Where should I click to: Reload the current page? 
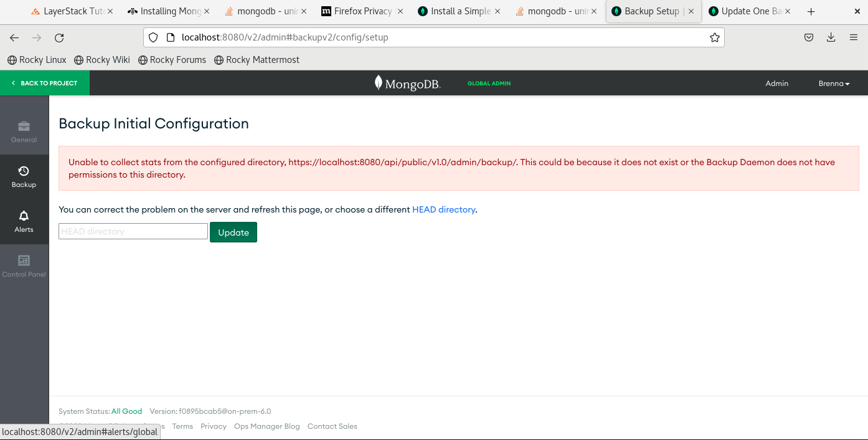coord(59,38)
